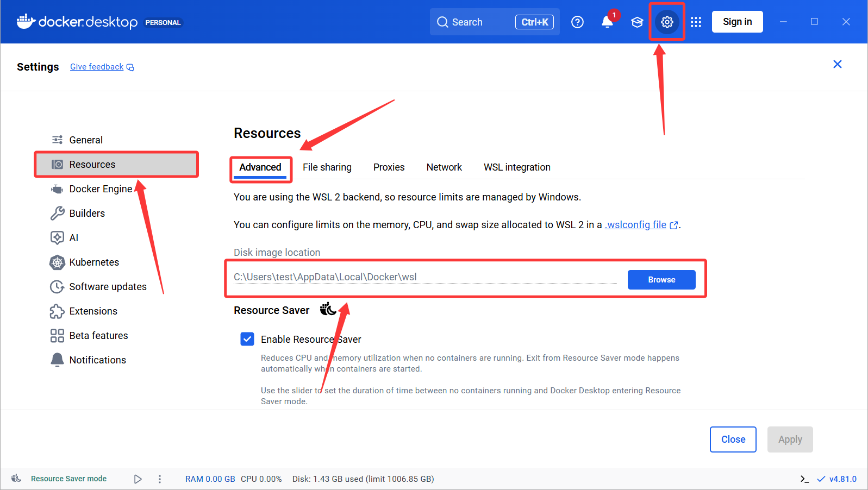Open the Learning center graduation cap icon
Image resolution: width=868 pixels, height=490 pixels.
[x=637, y=22]
